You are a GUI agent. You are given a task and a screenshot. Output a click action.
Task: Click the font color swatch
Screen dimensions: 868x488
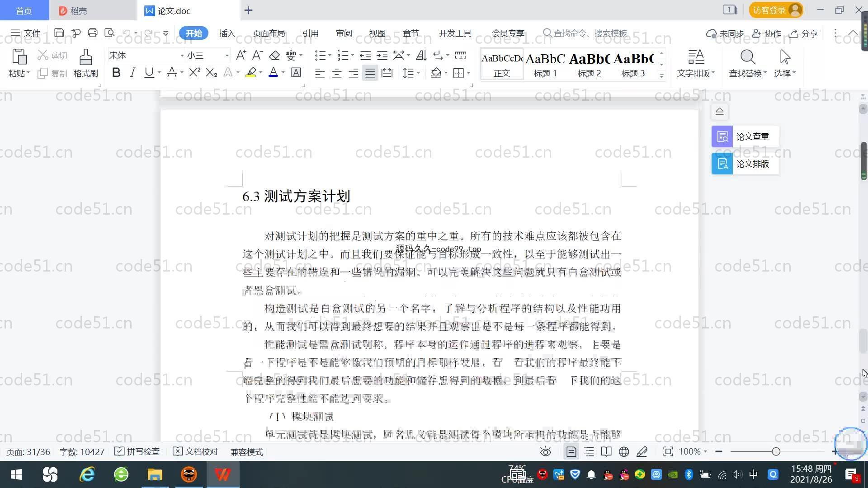point(273,73)
